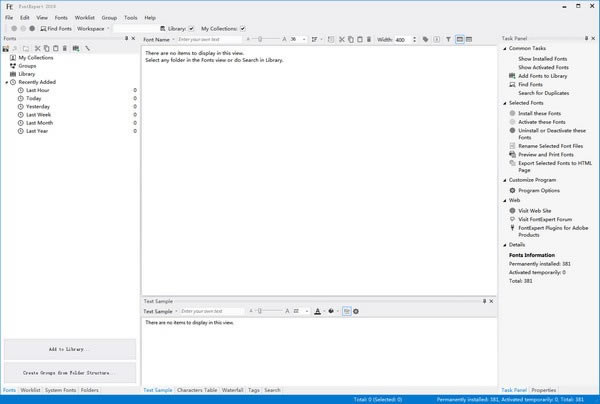The height and width of the screenshot is (404, 600).
Task: Collapse the Customize Program section
Action: click(505, 180)
